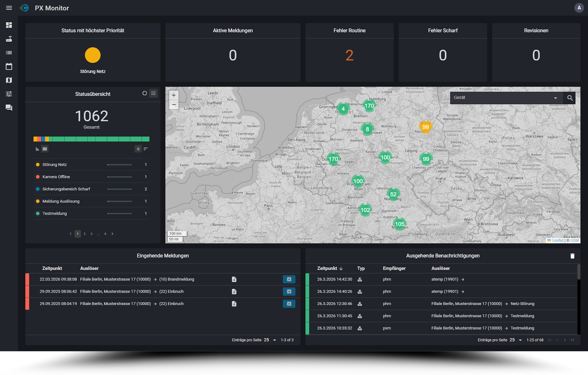Click the yellow 99 cluster near Potsdam
This screenshot has width=588, height=375.
425,127
